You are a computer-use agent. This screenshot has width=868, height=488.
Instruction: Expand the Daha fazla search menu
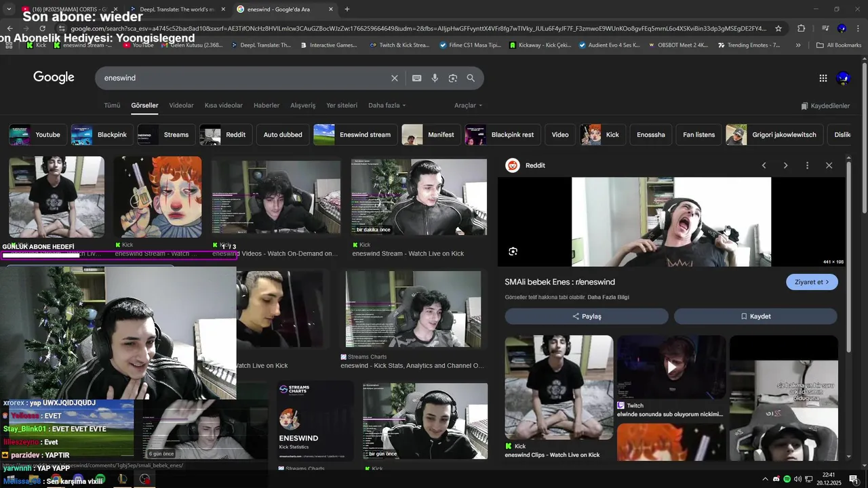[387, 106]
